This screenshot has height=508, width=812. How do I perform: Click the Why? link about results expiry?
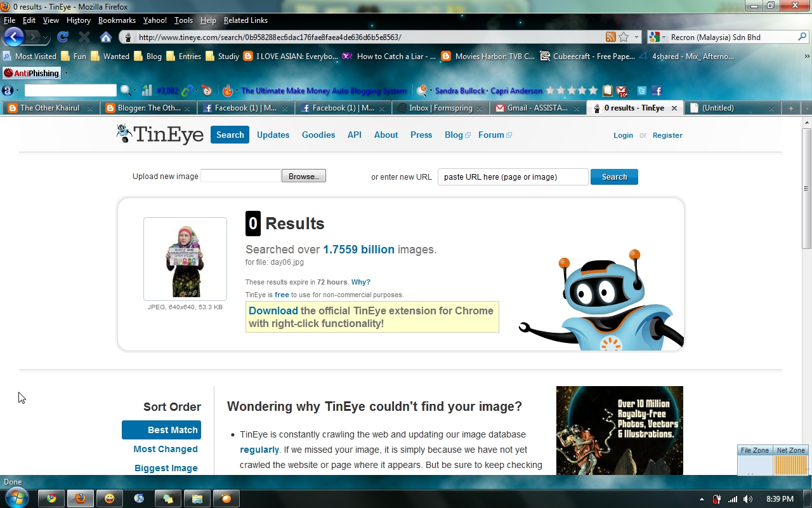361,282
